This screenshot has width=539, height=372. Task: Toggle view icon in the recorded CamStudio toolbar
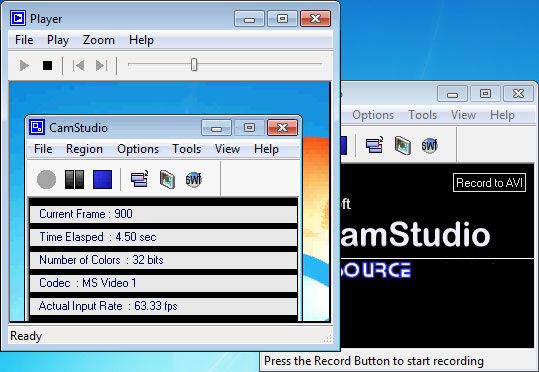139,179
